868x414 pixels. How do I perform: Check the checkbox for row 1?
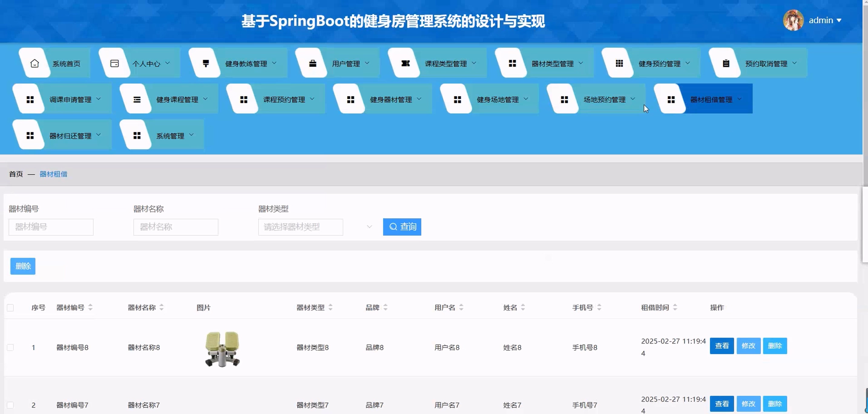pos(11,347)
